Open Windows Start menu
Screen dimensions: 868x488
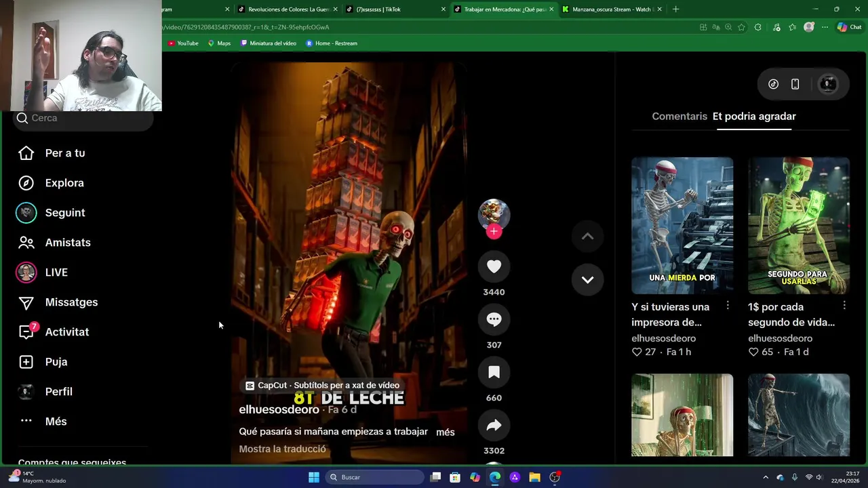pos(314,477)
